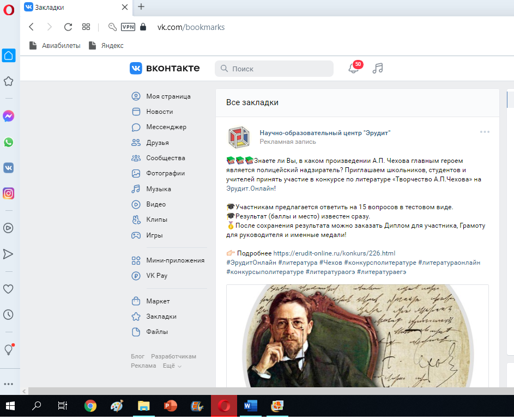Click the Блог footer link
The height and width of the screenshot is (420, 514).
(x=137, y=356)
